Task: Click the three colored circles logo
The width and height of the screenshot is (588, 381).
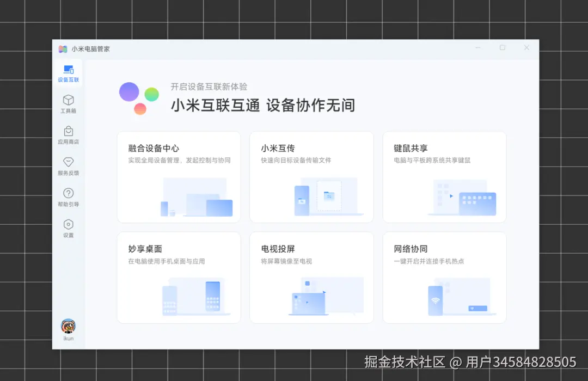Action: (x=139, y=99)
